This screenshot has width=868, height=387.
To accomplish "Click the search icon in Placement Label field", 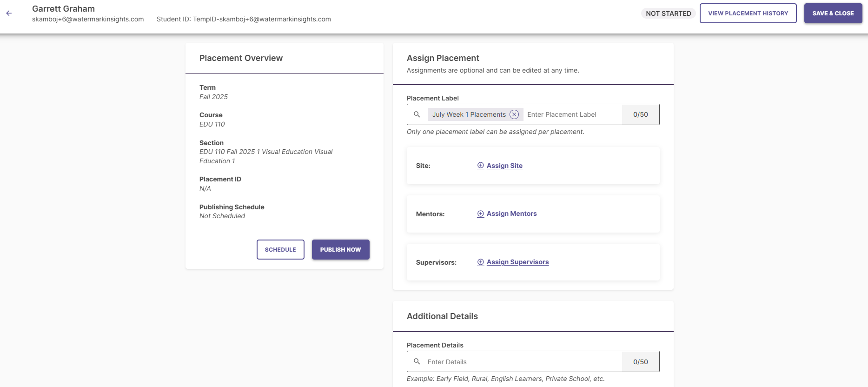I will click(417, 114).
